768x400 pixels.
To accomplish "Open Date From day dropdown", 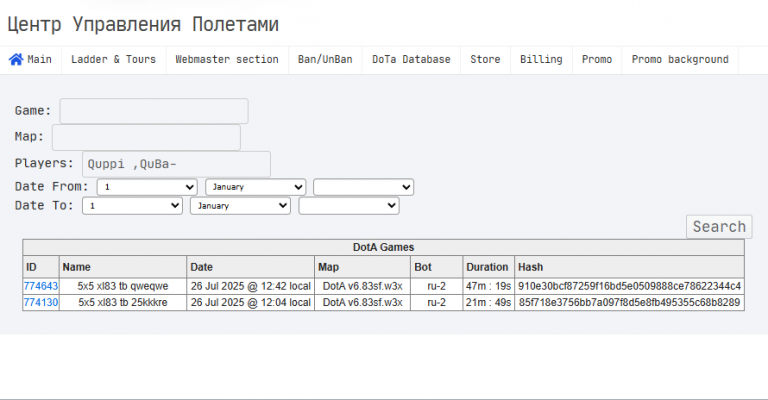I will [147, 187].
